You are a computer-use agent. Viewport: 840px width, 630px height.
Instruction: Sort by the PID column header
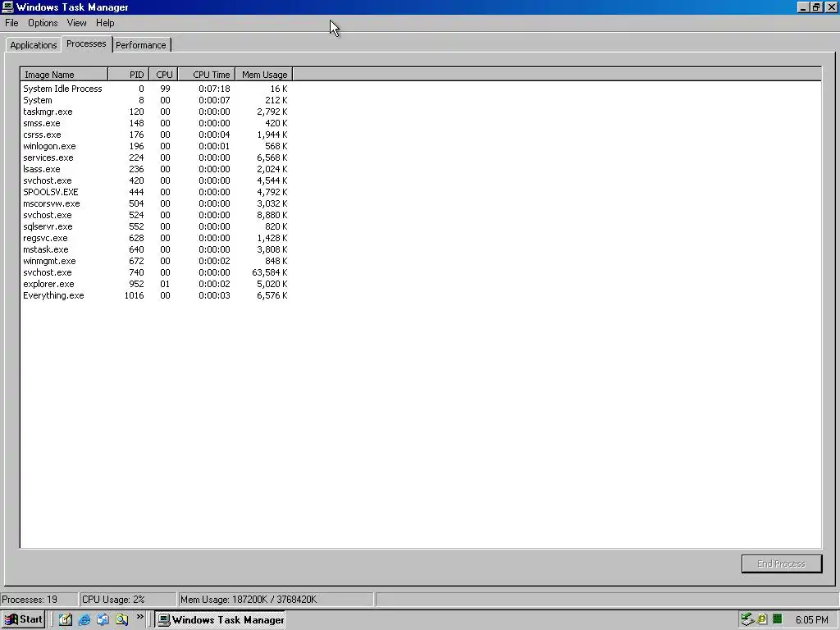tap(129, 75)
